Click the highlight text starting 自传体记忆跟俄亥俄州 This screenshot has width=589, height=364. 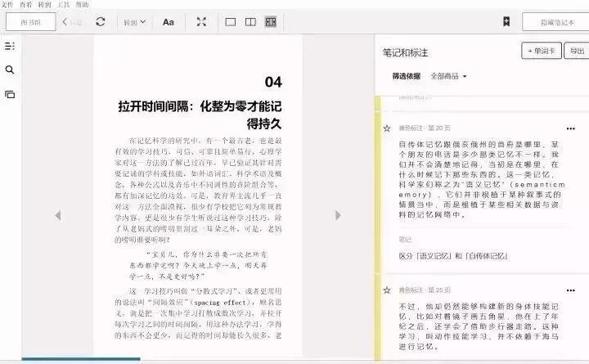[x=481, y=179]
